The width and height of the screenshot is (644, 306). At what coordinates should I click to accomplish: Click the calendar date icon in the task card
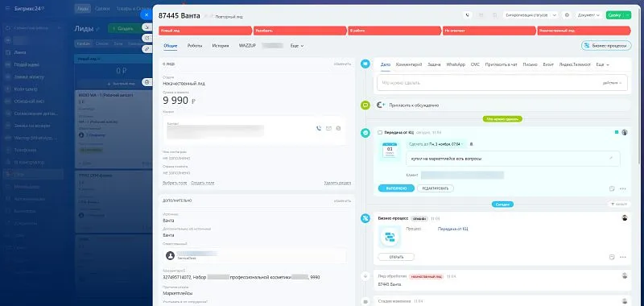pyautogui.click(x=390, y=150)
